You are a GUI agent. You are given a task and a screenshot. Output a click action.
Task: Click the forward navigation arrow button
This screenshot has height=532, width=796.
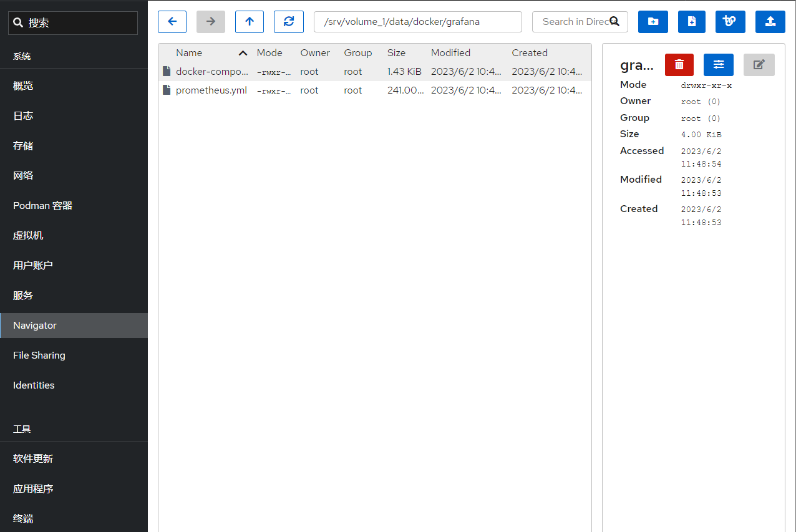[211, 22]
